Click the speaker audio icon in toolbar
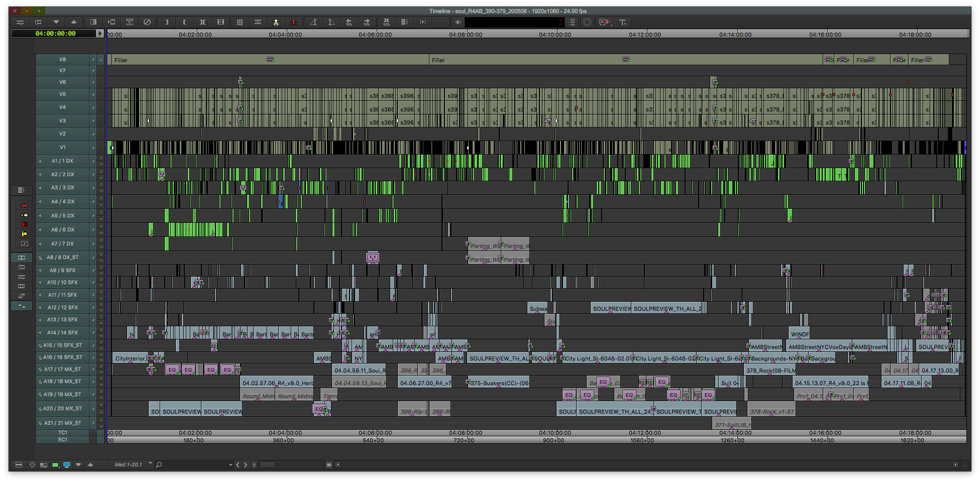980x482 pixels. (458, 22)
